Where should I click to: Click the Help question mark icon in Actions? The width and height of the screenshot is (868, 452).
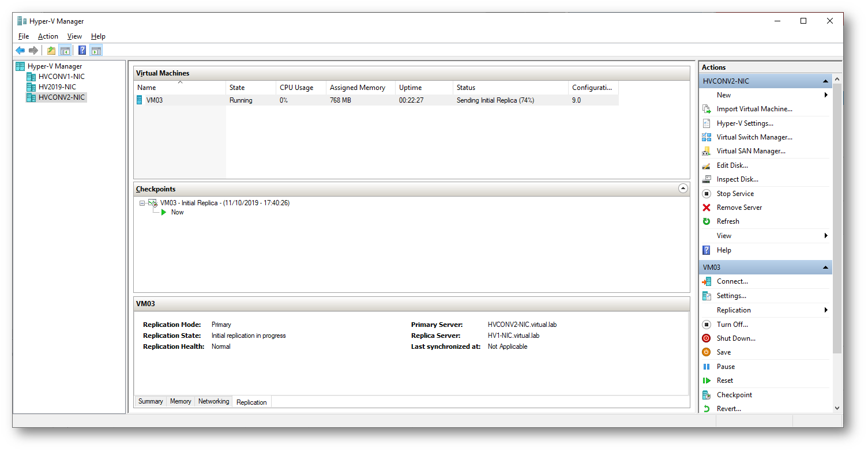pyautogui.click(x=707, y=250)
